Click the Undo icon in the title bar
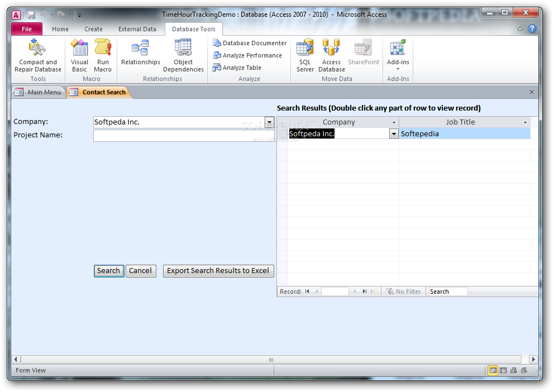Screen dimensions: 554x392 point(44,15)
